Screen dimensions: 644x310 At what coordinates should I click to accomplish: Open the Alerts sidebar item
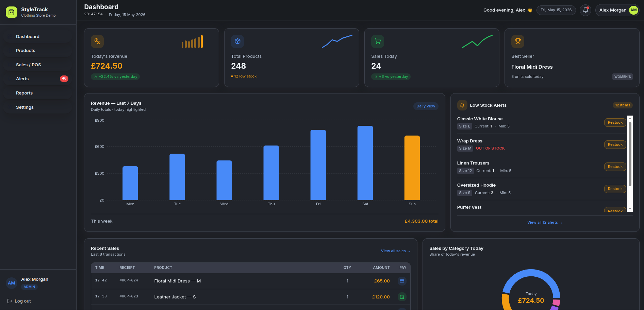(38, 79)
